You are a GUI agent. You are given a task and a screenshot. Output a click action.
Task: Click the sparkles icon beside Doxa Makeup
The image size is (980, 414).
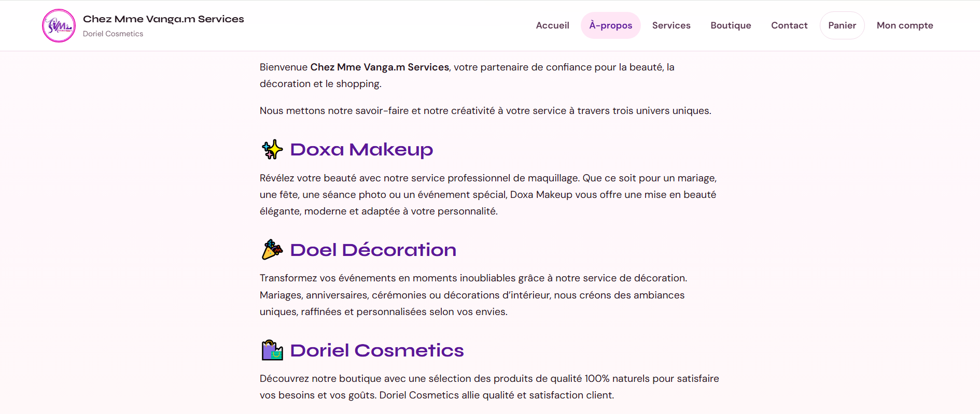click(x=272, y=149)
